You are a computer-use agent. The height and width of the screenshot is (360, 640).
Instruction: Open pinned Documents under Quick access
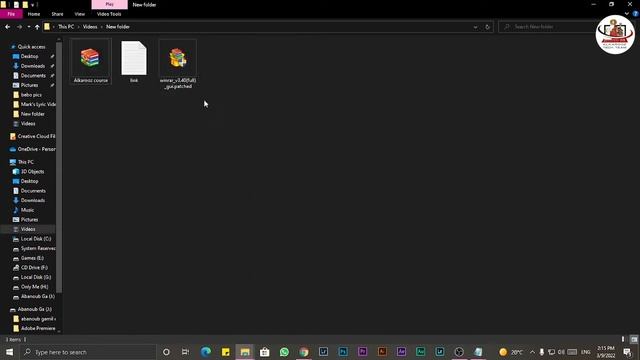pyautogui.click(x=33, y=76)
